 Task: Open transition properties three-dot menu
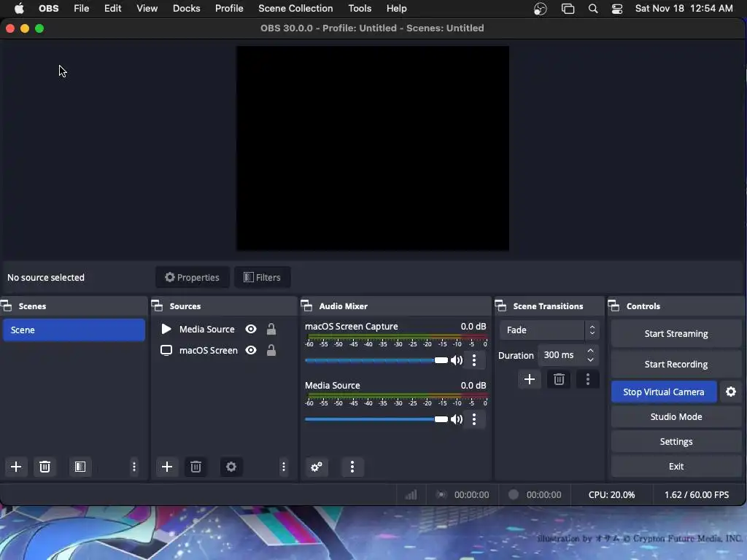587,379
